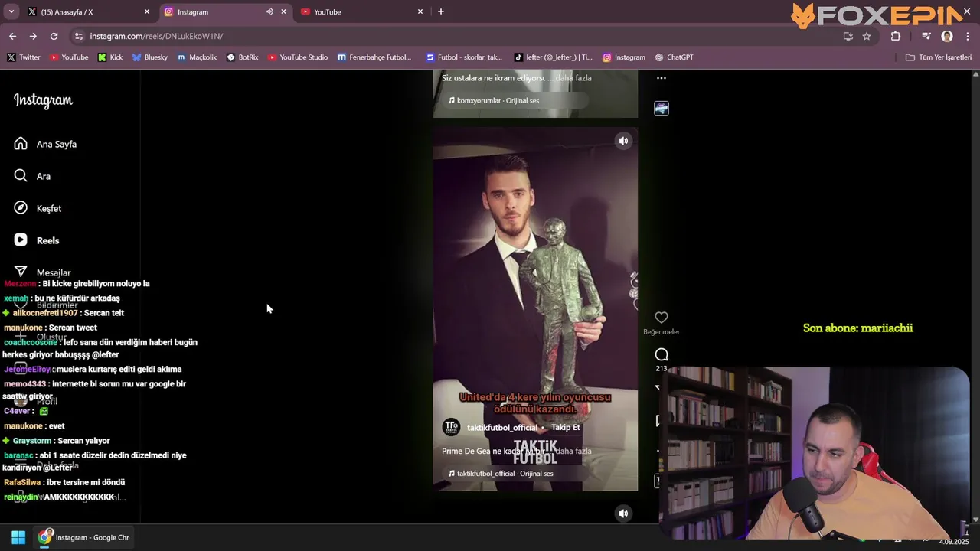Viewport: 980px width, 551px height.
Task: Open taktikfutbol_official Orijinal ses audio link
Action: point(501,473)
